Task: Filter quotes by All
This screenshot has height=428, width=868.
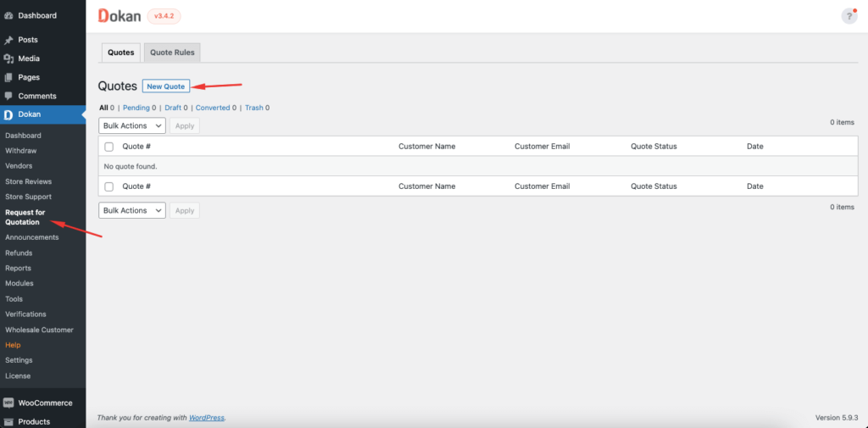Action: pyautogui.click(x=103, y=108)
